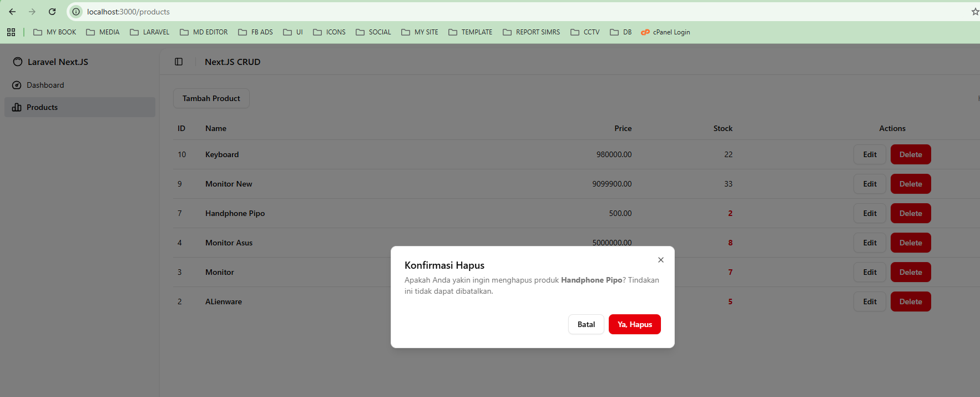Delete the ALienware product
Screen dimensions: 980x397
[x=911, y=301]
